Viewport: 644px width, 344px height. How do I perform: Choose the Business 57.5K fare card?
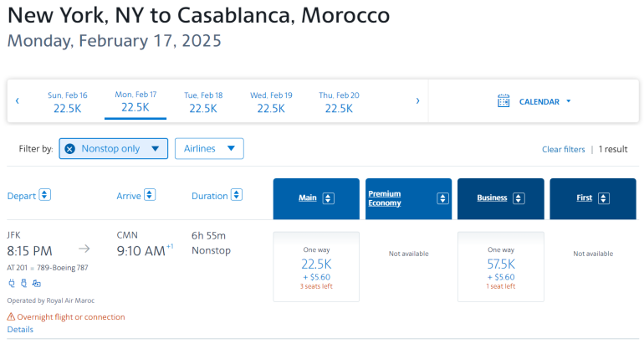pos(500,267)
